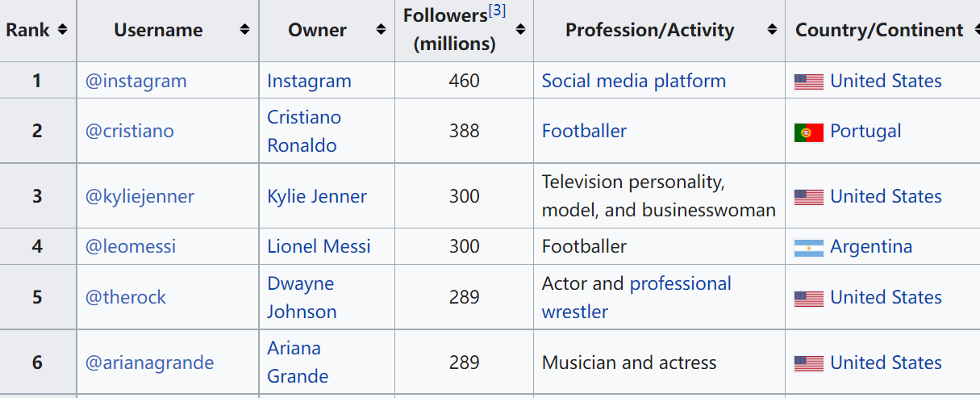Sort table by Rank column arrows
980x398 pixels.
point(62,30)
